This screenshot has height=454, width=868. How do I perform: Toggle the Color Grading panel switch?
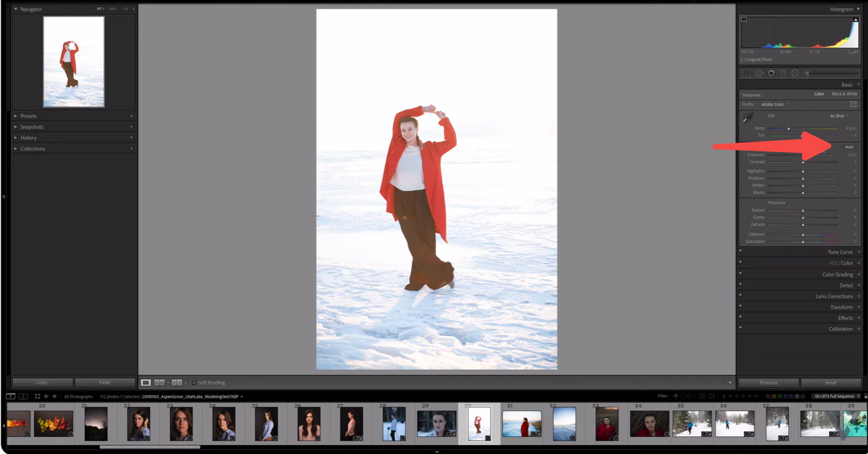point(741,273)
